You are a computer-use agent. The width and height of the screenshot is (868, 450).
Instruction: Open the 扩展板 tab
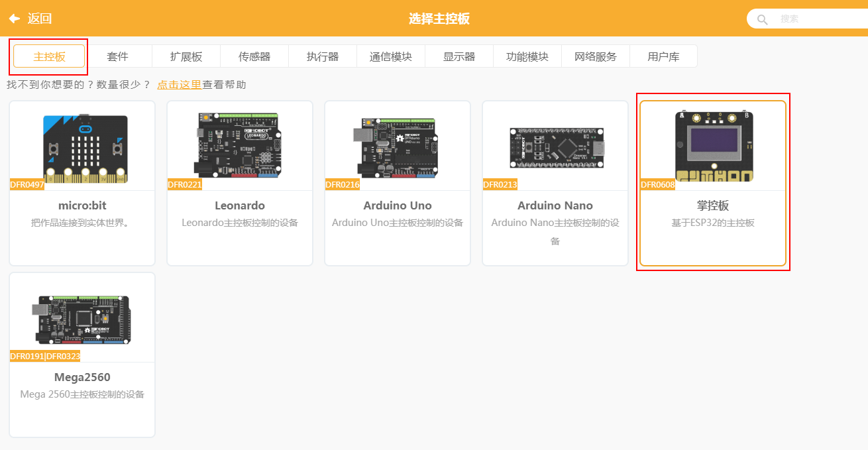tap(186, 56)
